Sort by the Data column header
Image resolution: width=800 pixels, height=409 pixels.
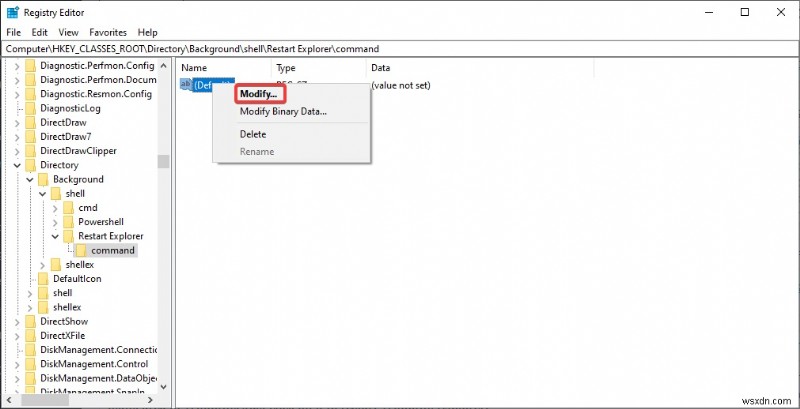click(480, 67)
